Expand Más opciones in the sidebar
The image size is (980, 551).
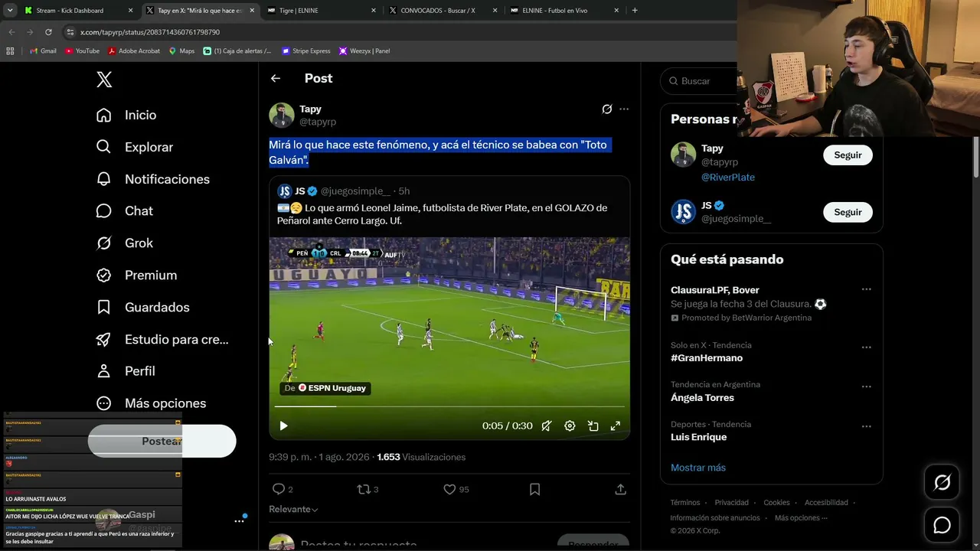[x=151, y=403]
